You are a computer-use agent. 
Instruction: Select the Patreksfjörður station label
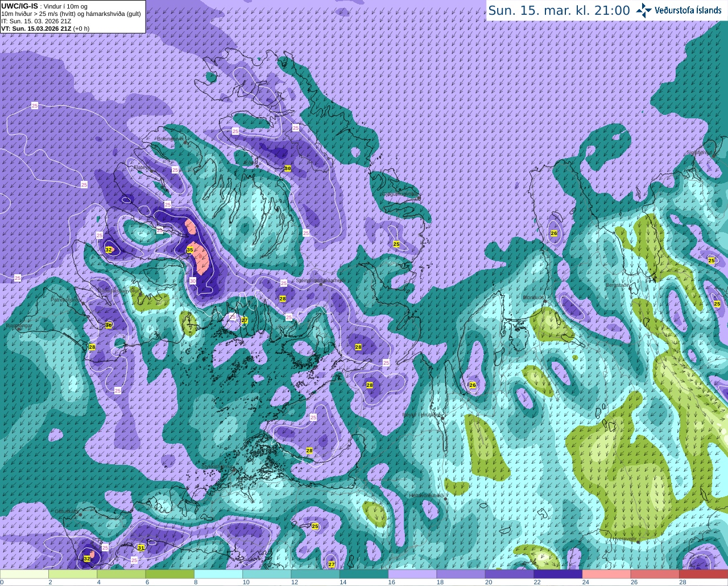click(66, 299)
